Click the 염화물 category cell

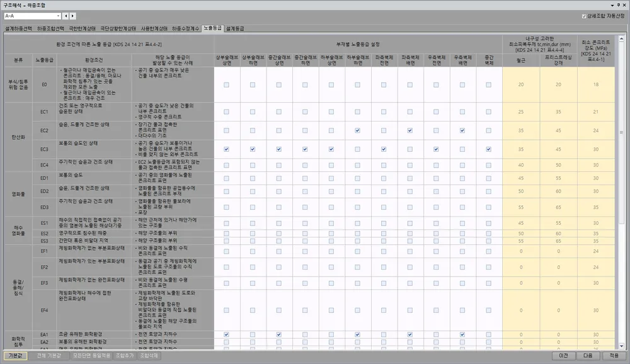coord(18,194)
